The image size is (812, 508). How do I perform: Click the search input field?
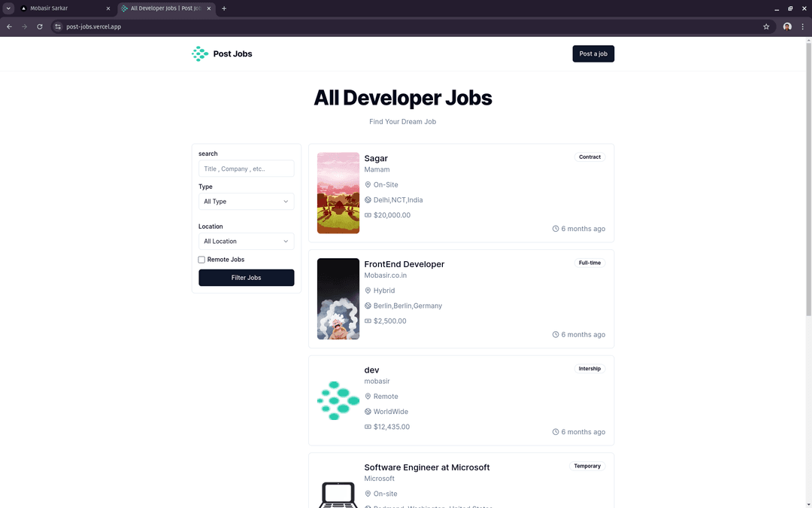(247, 169)
